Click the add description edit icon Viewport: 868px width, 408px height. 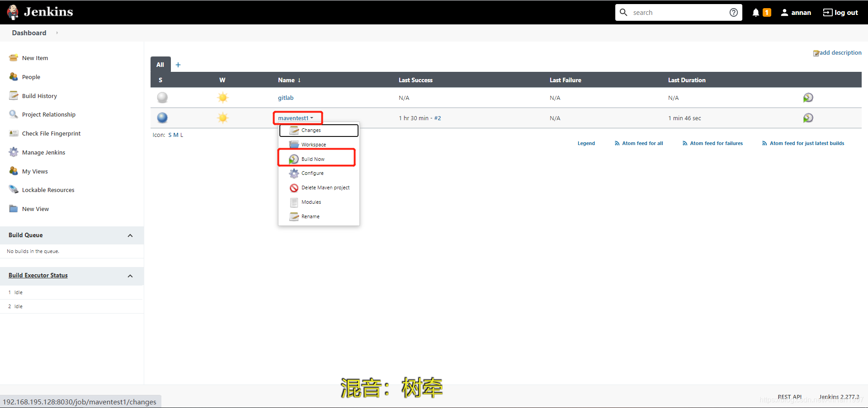[x=816, y=53]
